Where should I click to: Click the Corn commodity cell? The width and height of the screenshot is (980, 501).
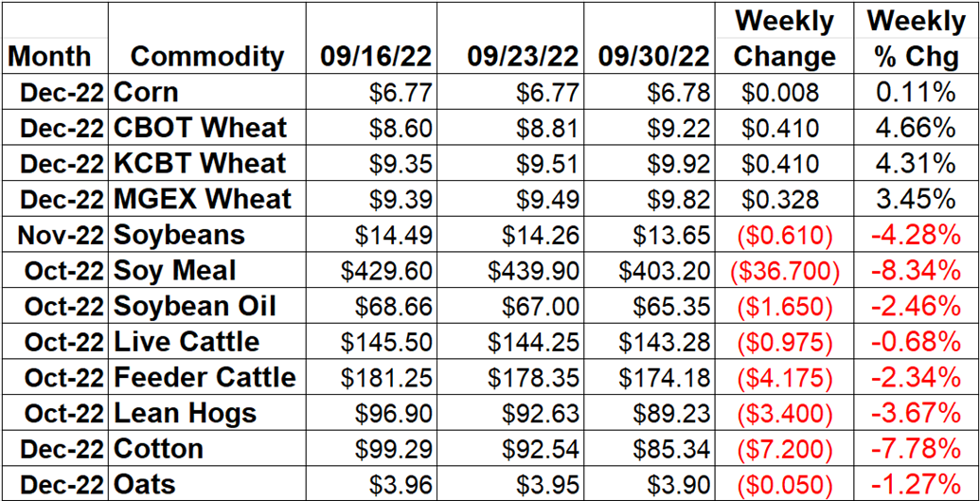(x=206, y=92)
